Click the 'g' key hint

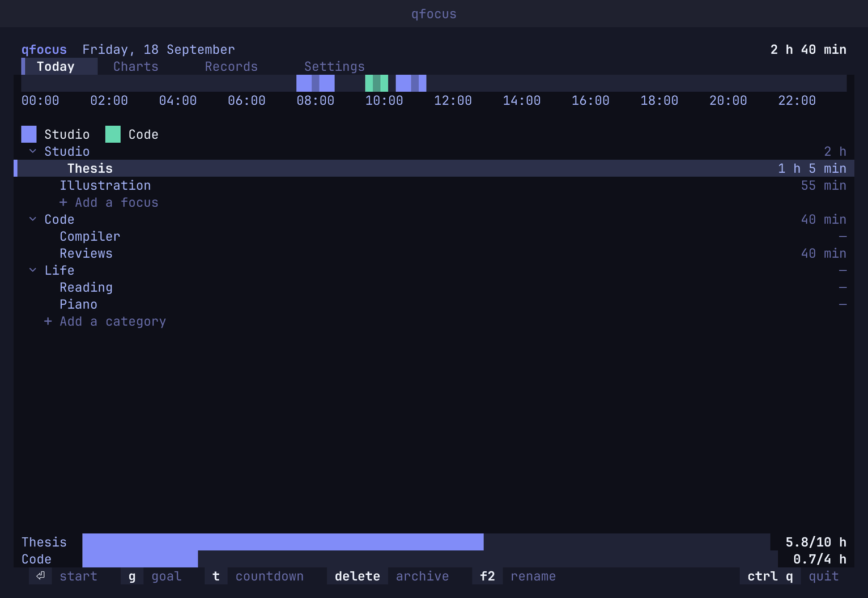(132, 576)
